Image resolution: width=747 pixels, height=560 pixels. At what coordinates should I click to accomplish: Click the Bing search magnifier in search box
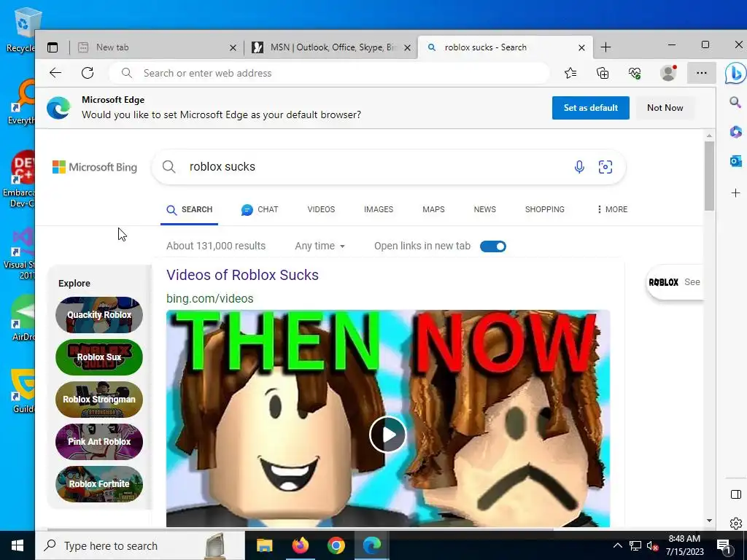(x=169, y=167)
